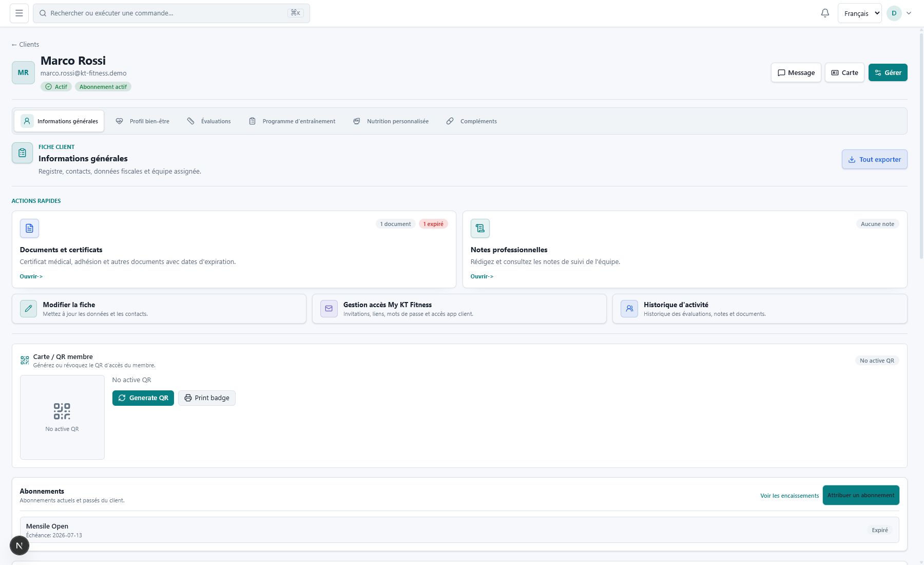Click the Documents et certificats file icon
Screen dimensions: 924x565
pos(29,228)
